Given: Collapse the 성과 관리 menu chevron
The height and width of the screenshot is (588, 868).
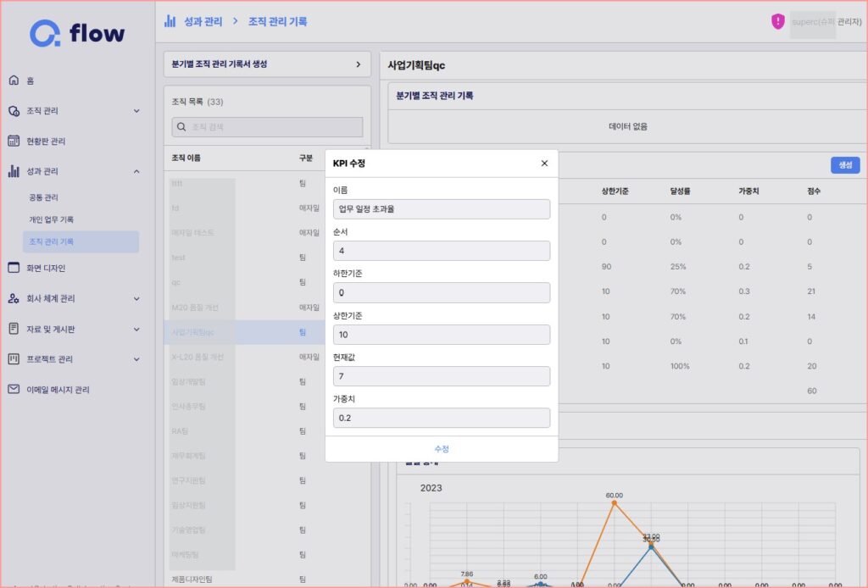Looking at the screenshot, I should pyautogui.click(x=136, y=171).
